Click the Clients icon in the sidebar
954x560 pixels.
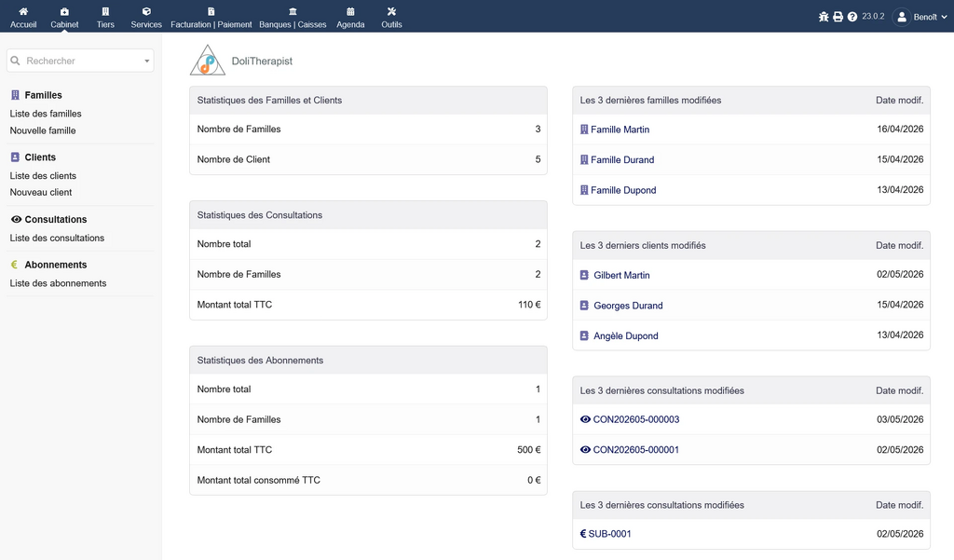tap(15, 157)
